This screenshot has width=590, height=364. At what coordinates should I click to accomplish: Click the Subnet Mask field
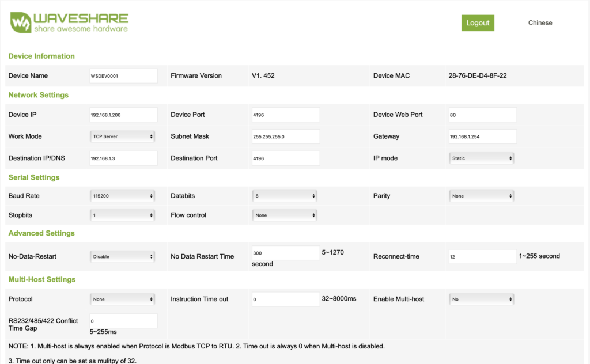pyautogui.click(x=286, y=136)
